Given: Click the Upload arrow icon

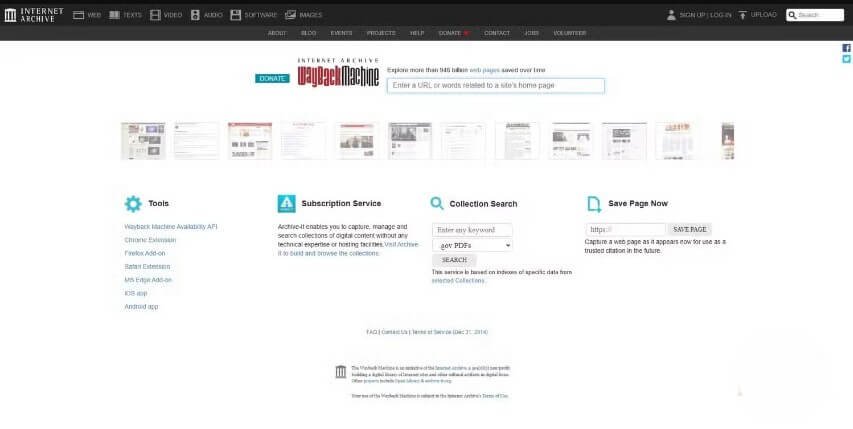Looking at the screenshot, I should pyautogui.click(x=743, y=15).
